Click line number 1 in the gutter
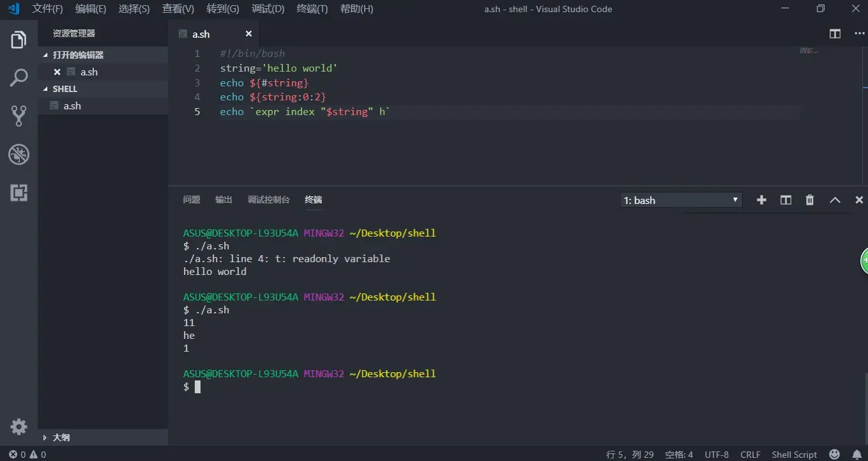Viewport: 868px width, 461px height. click(197, 54)
